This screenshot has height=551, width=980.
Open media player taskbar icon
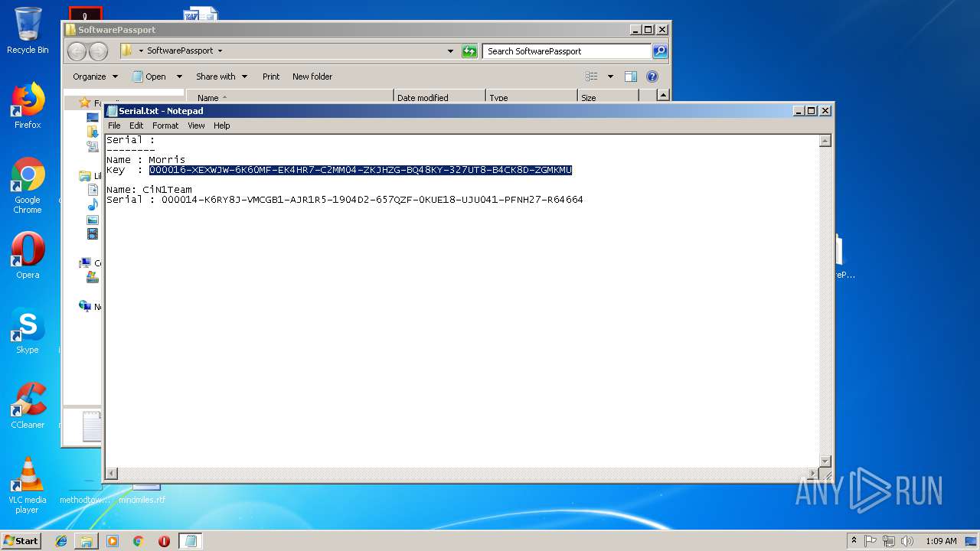(x=113, y=541)
